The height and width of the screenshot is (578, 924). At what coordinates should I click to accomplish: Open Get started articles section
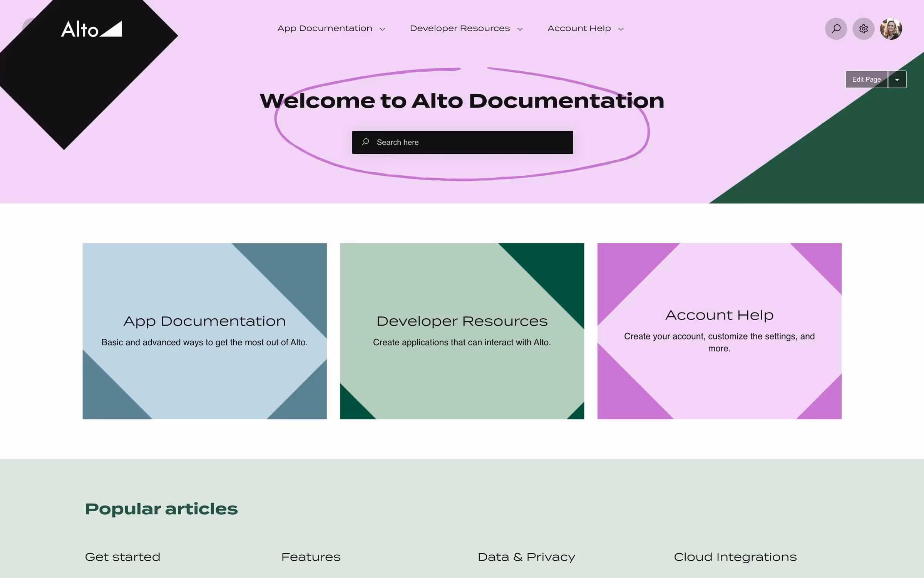click(122, 557)
